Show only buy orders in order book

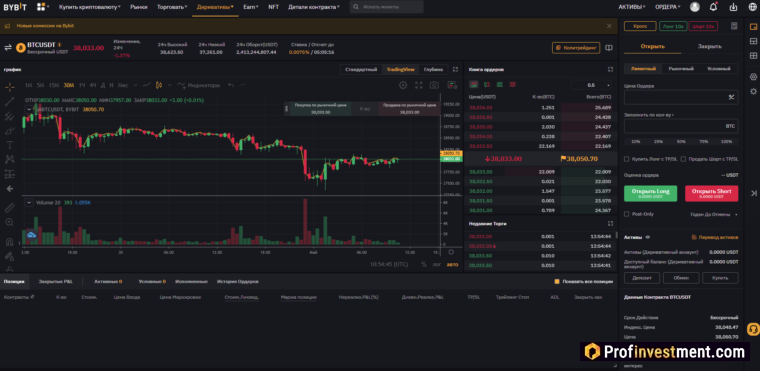point(500,84)
